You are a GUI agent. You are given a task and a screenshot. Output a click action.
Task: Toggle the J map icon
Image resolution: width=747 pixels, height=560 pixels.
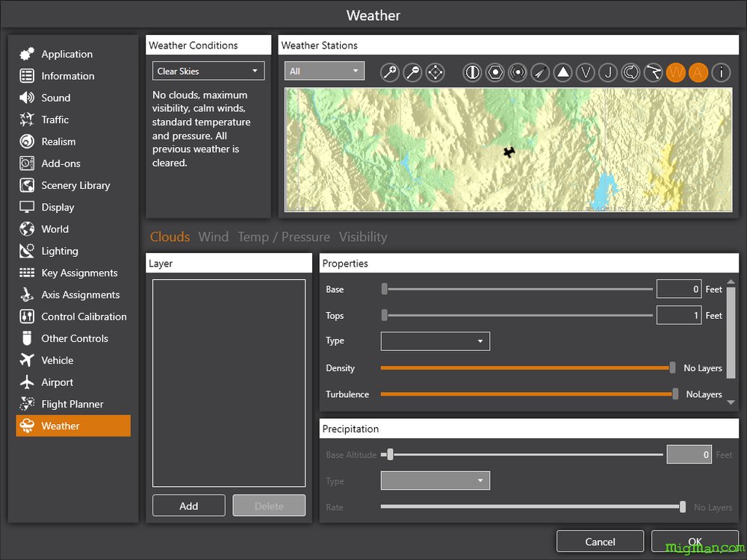(608, 72)
